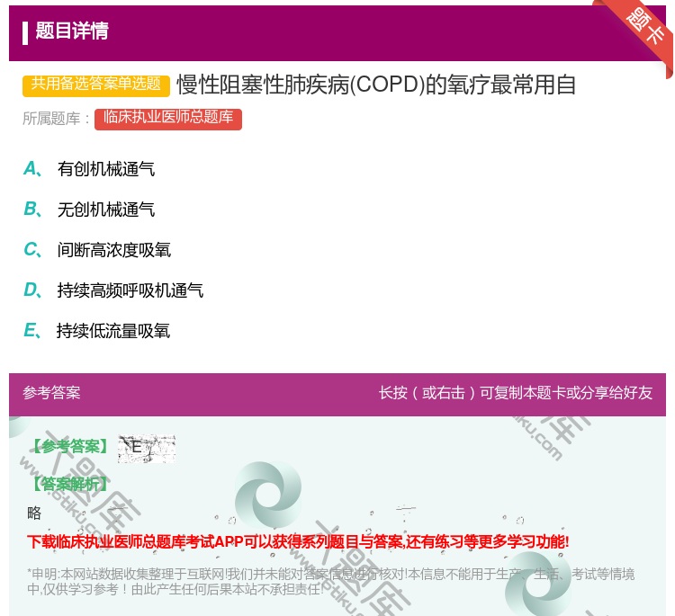Click the 所属题库 label
The height and width of the screenshot is (616, 675).
pos(56,119)
